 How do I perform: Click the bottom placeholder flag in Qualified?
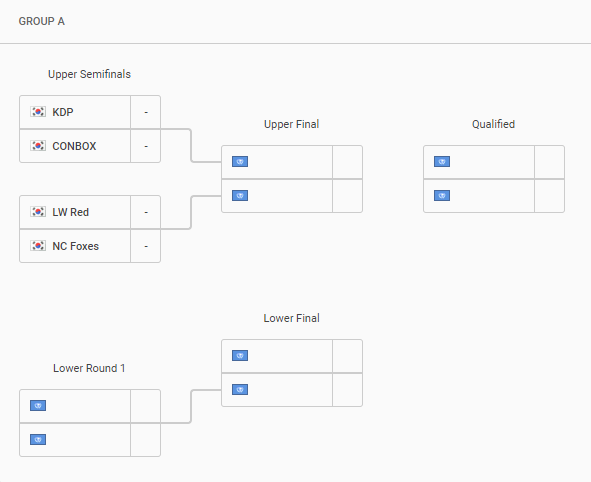(x=442, y=196)
